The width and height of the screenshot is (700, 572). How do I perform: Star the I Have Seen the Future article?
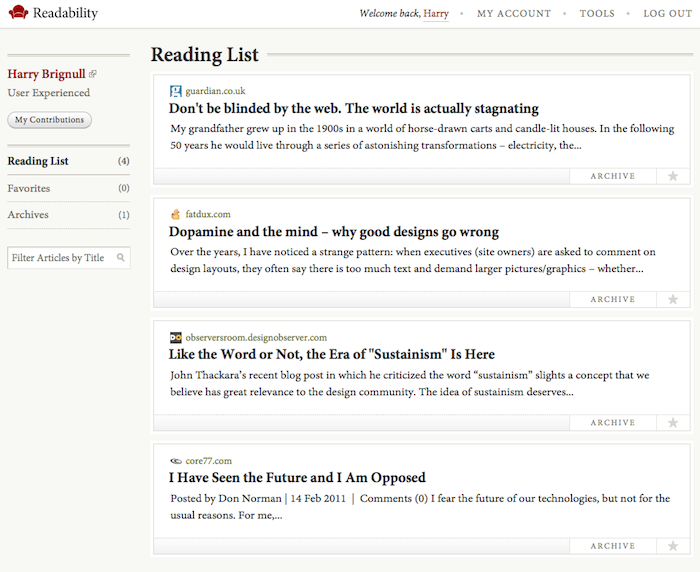(x=673, y=546)
